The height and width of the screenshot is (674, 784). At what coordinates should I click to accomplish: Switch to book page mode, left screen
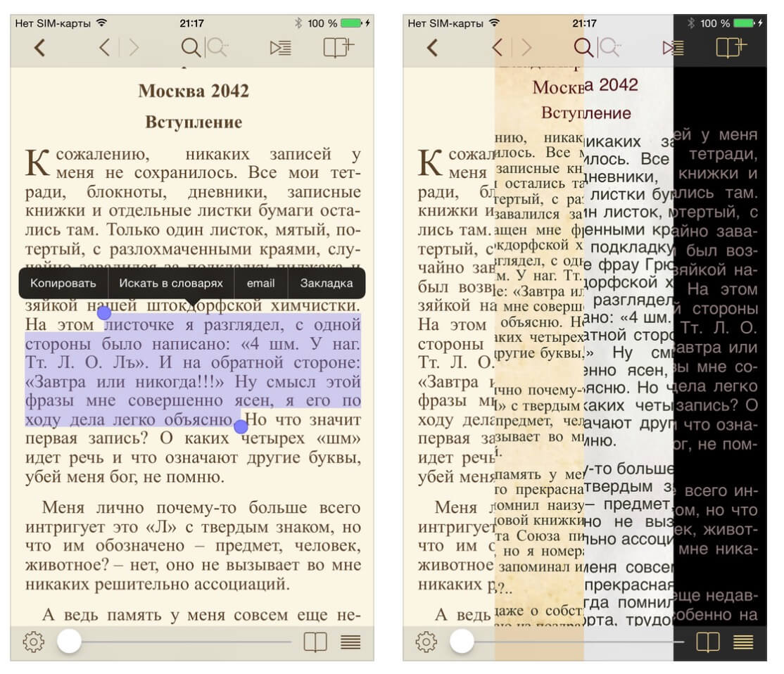click(x=315, y=642)
